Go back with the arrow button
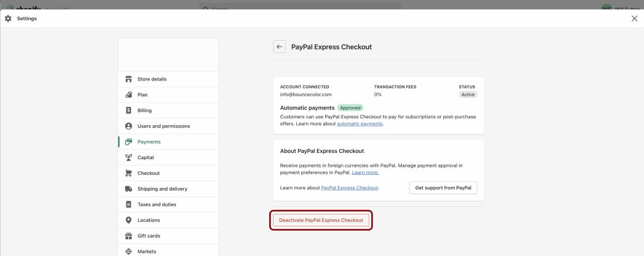 279,47
